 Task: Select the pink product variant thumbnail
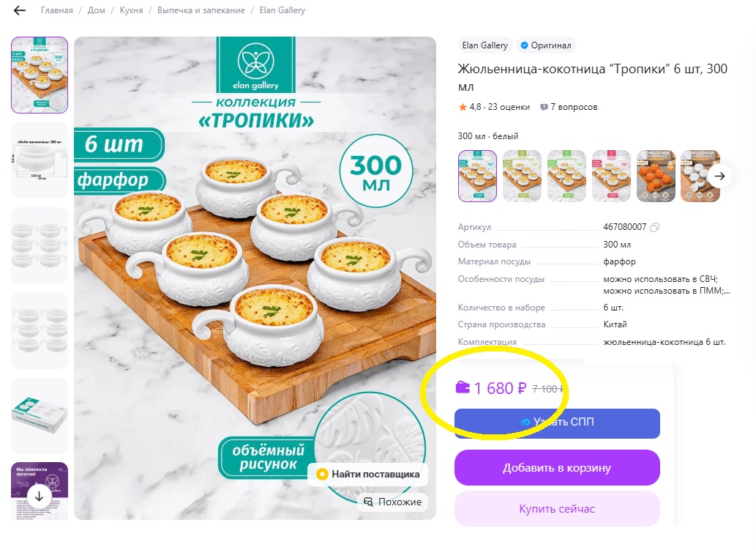tap(611, 176)
